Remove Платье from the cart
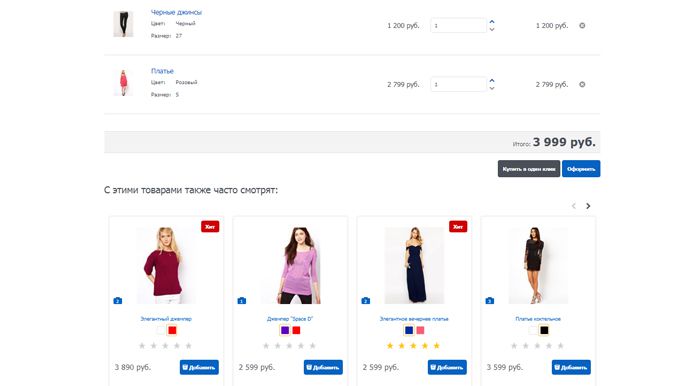697x386 pixels. point(582,84)
